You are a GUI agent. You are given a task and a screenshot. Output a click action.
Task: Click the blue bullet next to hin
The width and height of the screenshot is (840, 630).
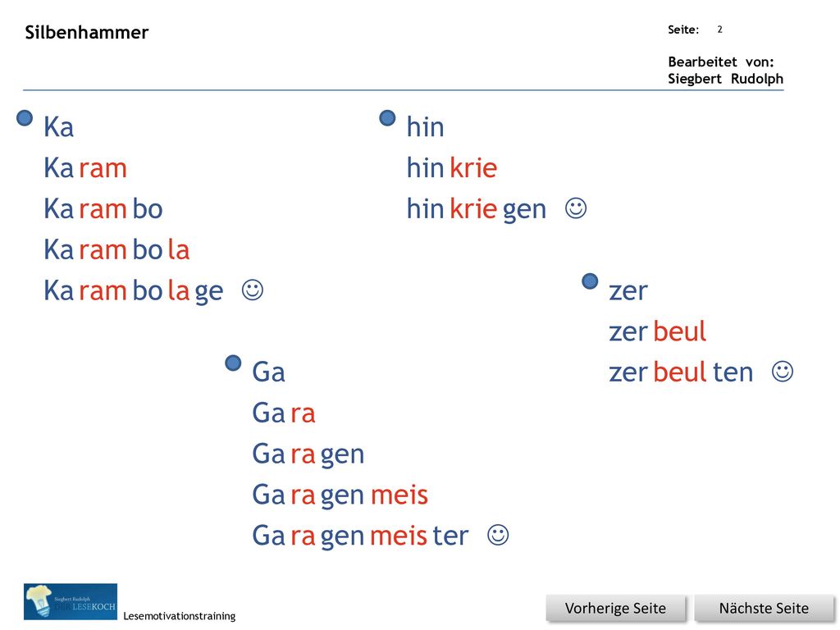click(x=387, y=118)
